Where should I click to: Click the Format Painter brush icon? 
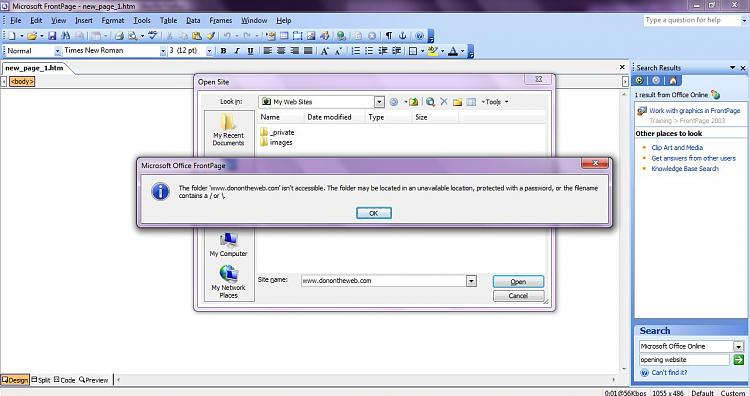210,36
